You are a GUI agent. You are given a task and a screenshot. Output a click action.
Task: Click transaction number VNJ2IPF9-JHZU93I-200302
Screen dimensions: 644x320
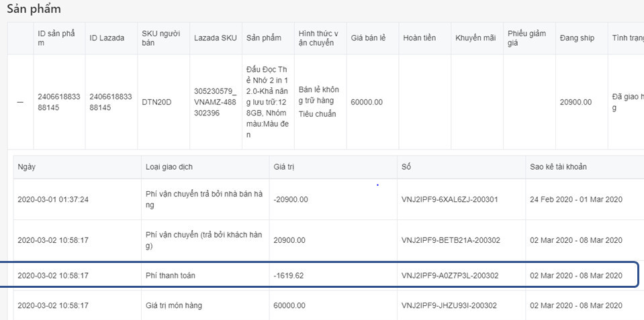coord(449,306)
